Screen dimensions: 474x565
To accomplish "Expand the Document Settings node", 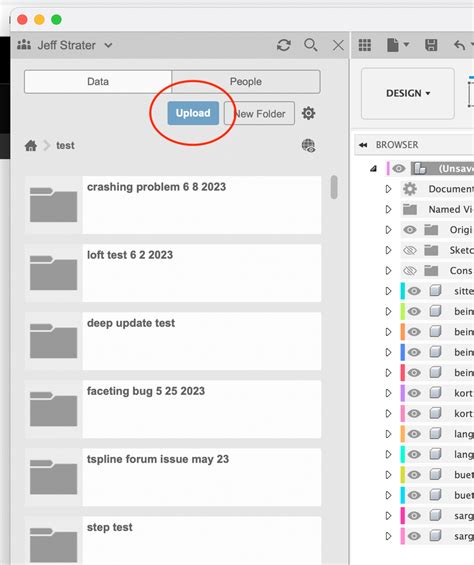I will coord(388,189).
